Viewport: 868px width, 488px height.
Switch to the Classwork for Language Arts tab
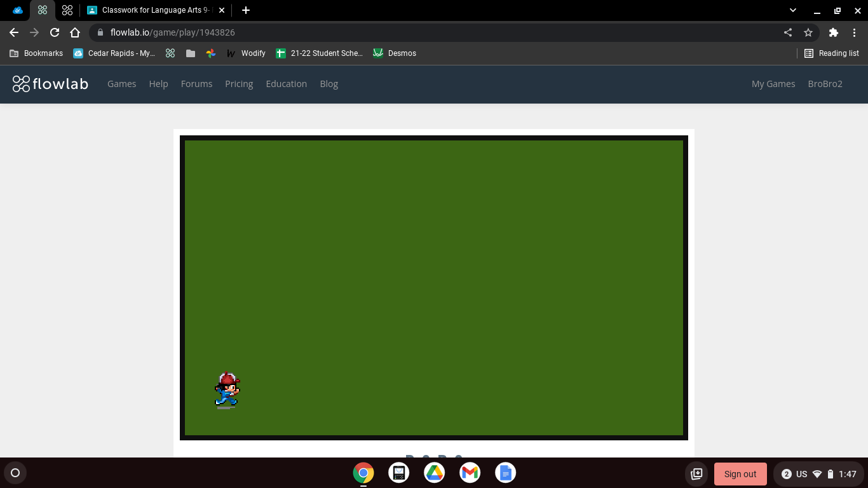156,10
